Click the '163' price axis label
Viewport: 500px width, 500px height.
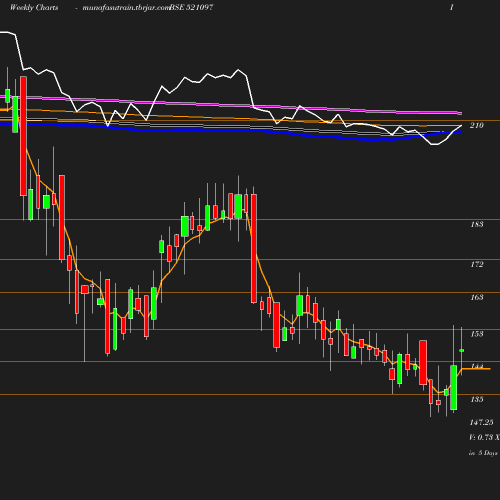(x=477, y=297)
